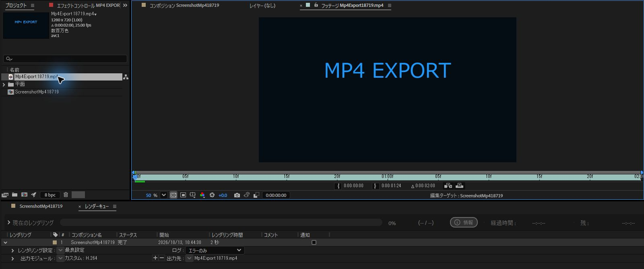Screen dimensions: 644x269
Task: Toggle transparency grid in footage viewer
Action: tap(173, 195)
